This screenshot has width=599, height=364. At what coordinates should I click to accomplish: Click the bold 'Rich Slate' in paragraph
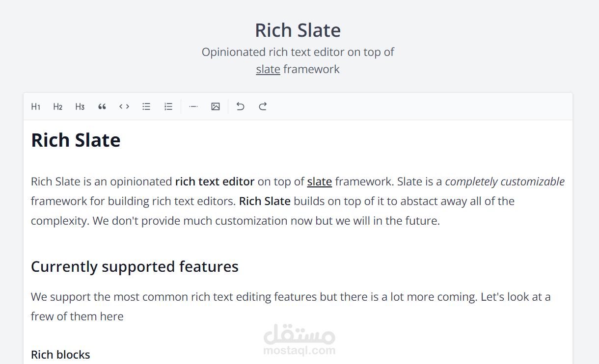(265, 201)
